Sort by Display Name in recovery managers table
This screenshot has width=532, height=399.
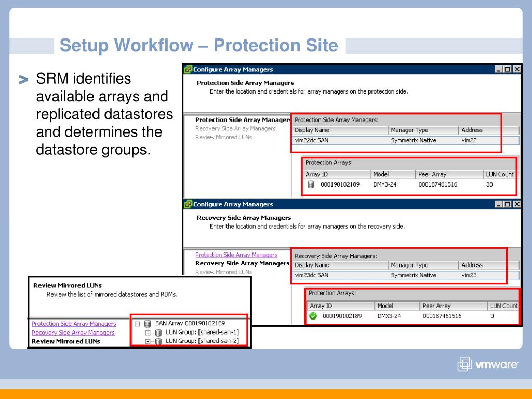click(340, 265)
